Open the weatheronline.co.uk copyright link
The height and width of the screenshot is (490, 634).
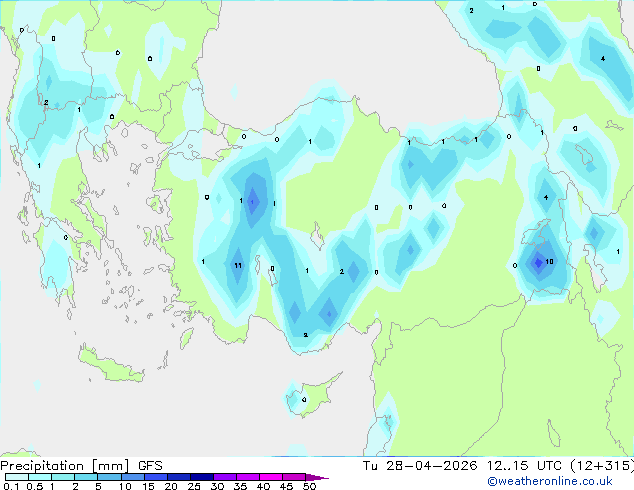[550, 481]
